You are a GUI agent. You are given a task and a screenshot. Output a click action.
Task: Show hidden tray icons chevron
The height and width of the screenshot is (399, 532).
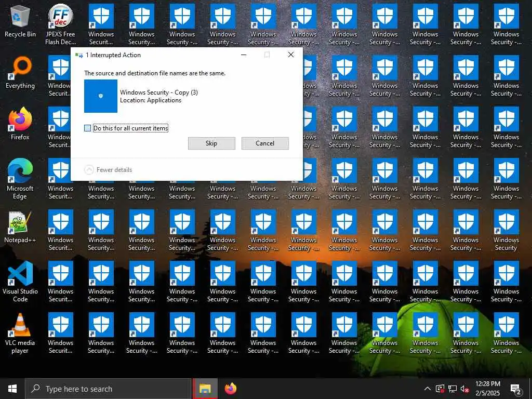428,389
